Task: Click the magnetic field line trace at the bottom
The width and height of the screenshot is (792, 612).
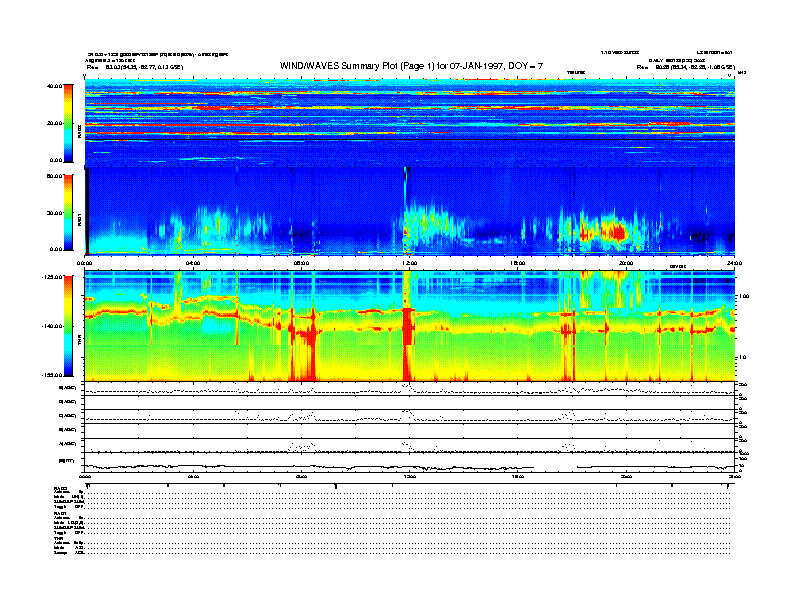Action: (x=410, y=467)
